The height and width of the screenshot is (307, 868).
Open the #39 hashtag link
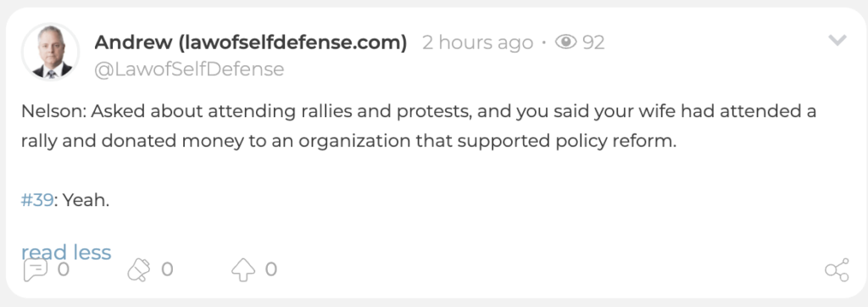click(37, 200)
